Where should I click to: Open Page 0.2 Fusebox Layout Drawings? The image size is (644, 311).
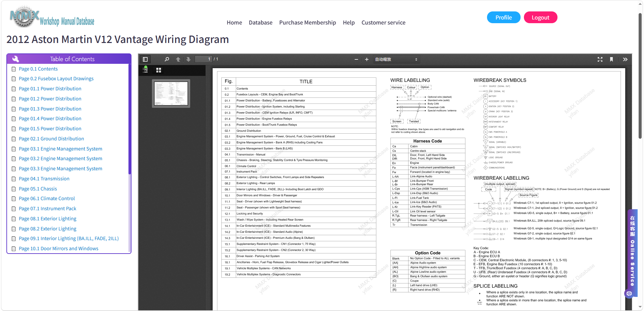pyautogui.click(x=56, y=79)
